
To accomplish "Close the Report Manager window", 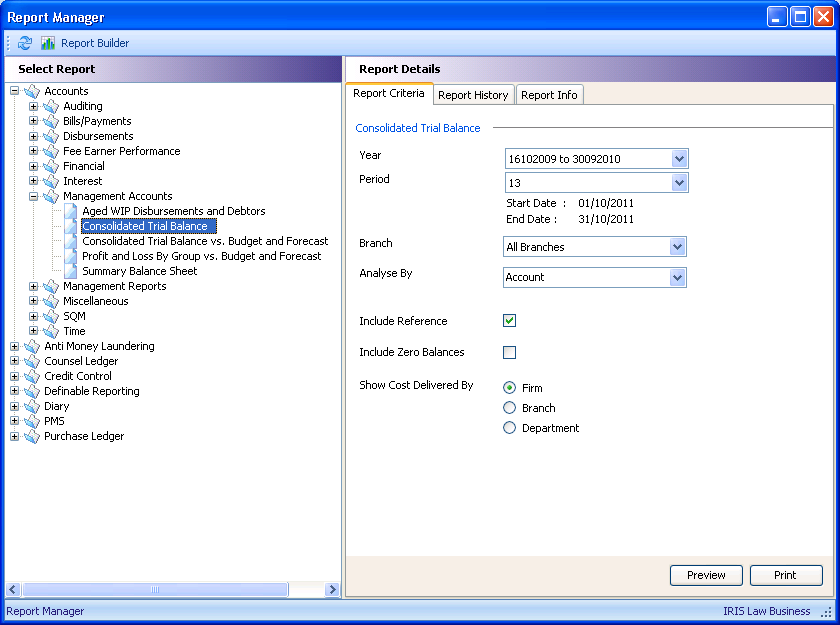I will [x=823, y=17].
